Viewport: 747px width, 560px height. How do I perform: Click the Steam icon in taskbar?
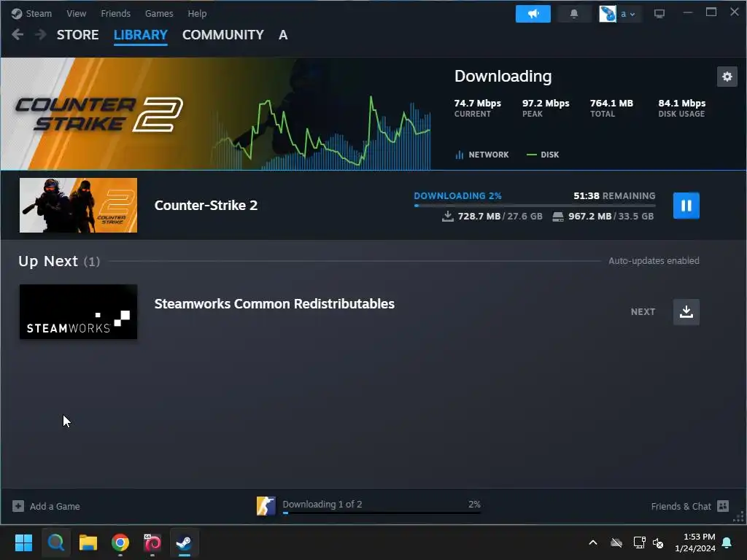point(185,542)
